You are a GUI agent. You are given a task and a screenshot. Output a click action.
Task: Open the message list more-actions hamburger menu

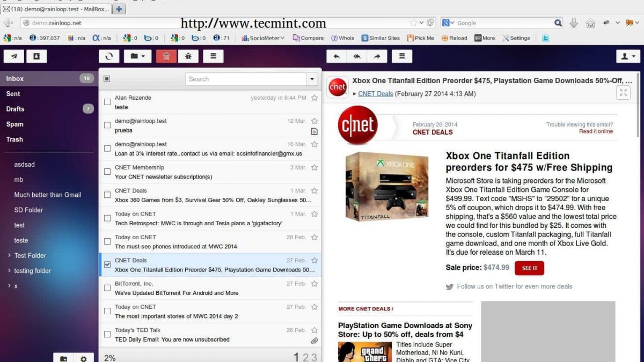213,56
